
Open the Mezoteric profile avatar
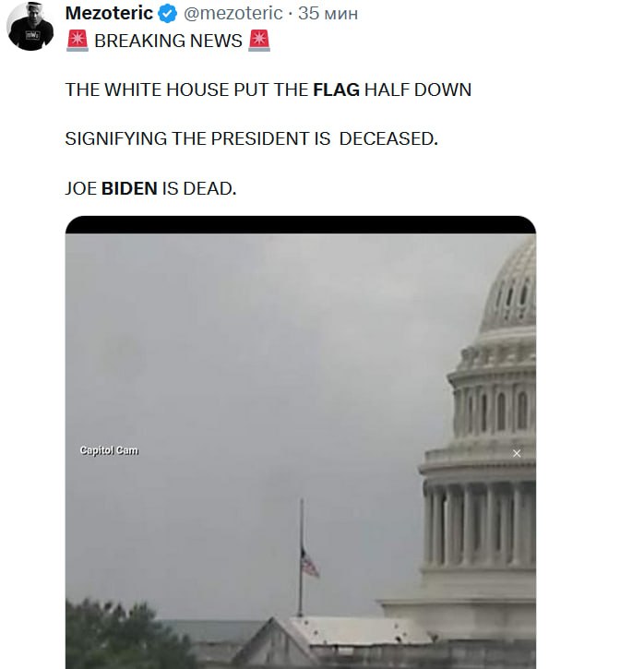(x=30, y=26)
